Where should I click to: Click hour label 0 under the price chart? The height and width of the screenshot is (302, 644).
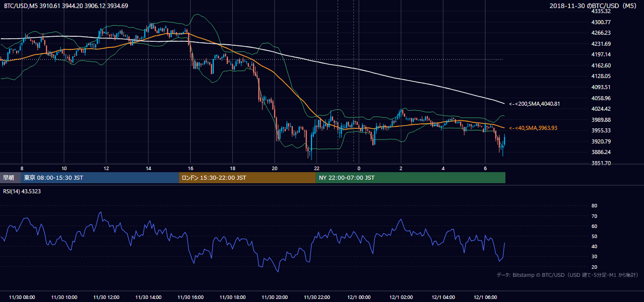click(x=359, y=168)
